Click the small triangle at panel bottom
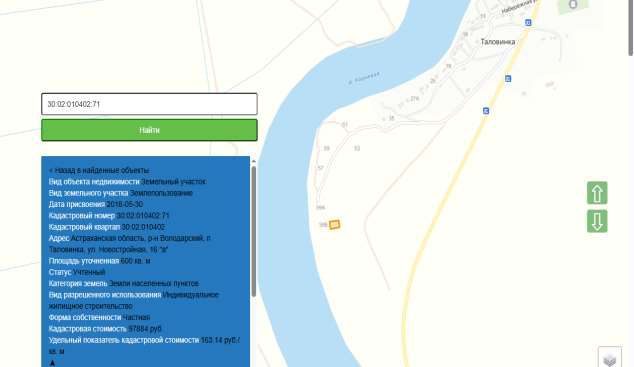The image size is (634, 367). pos(52,363)
